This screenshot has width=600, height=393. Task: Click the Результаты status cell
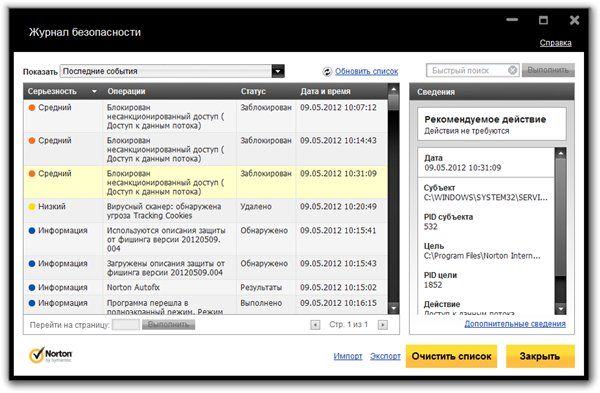(261, 287)
